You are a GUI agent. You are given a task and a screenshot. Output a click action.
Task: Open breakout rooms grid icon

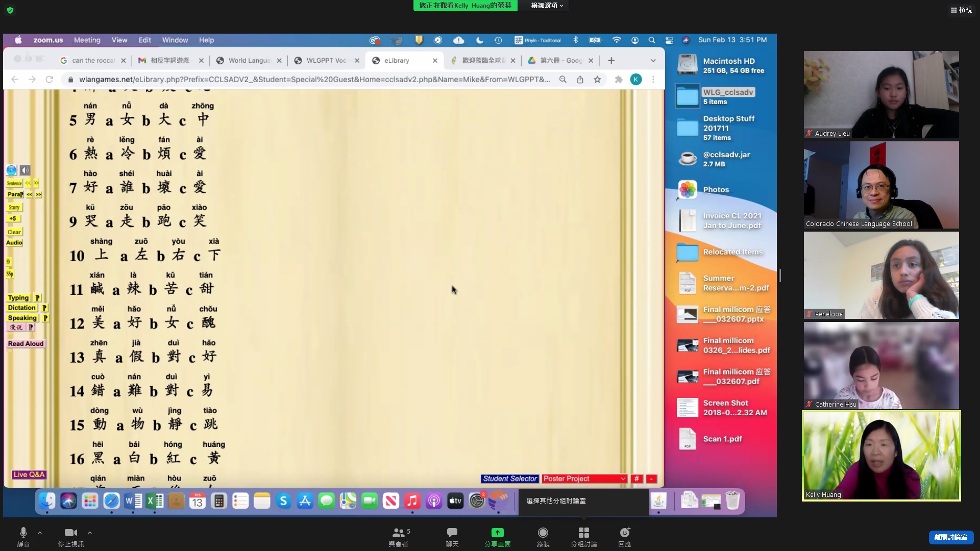583,533
